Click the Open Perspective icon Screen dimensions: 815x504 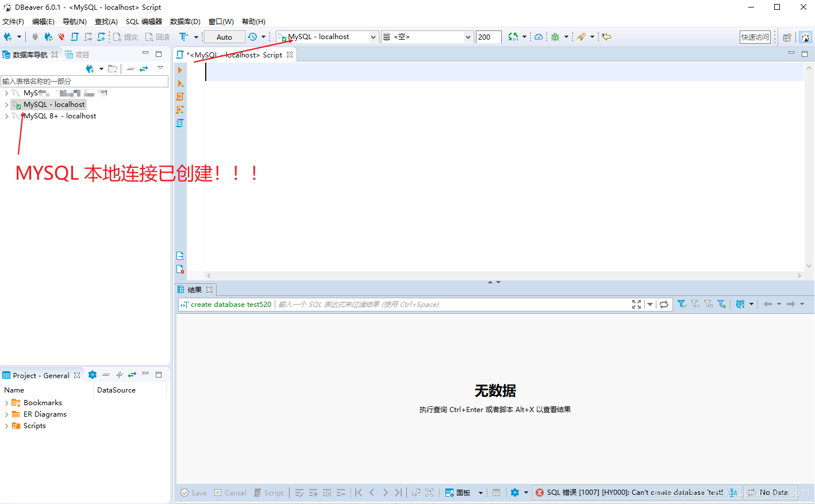(x=787, y=37)
